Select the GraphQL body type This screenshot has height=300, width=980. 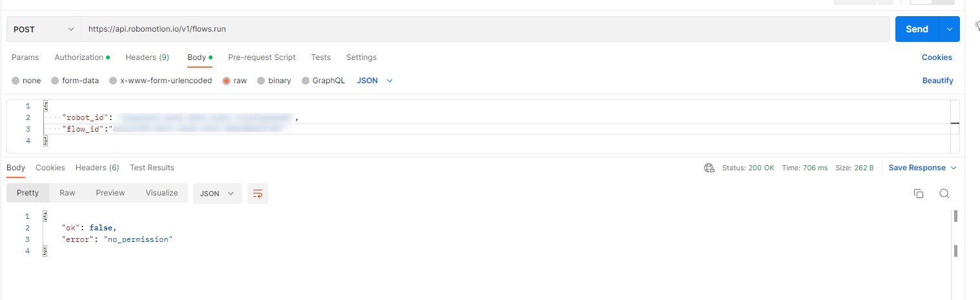click(x=324, y=81)
